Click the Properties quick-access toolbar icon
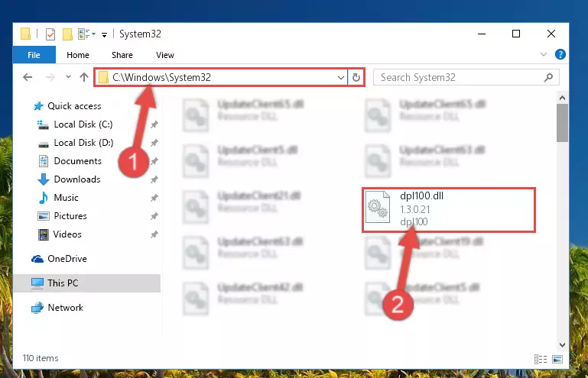This screenshot has width=588, height=378. click(x=50, y=34)
